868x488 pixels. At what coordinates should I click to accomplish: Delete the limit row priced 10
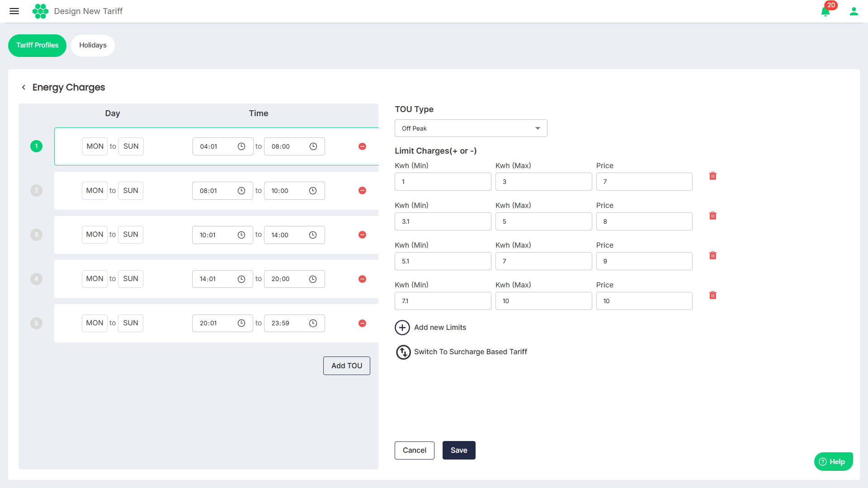[712, 295]
